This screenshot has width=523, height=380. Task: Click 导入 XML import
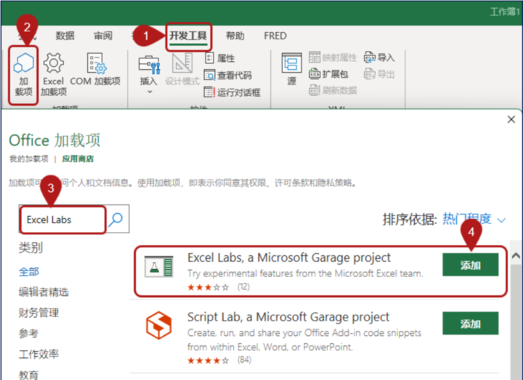click(x=379, y=57)
